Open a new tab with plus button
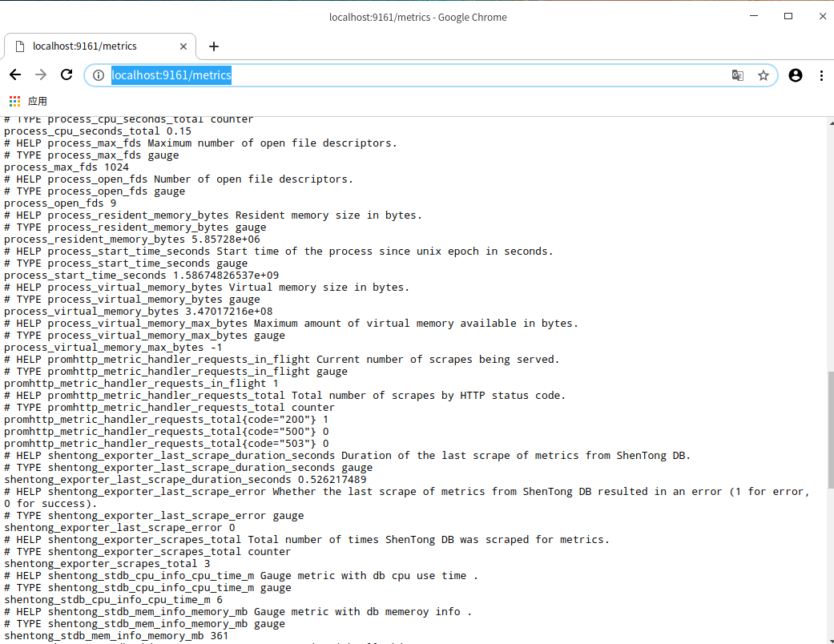 pyautogui.click(x=214, y=46)
